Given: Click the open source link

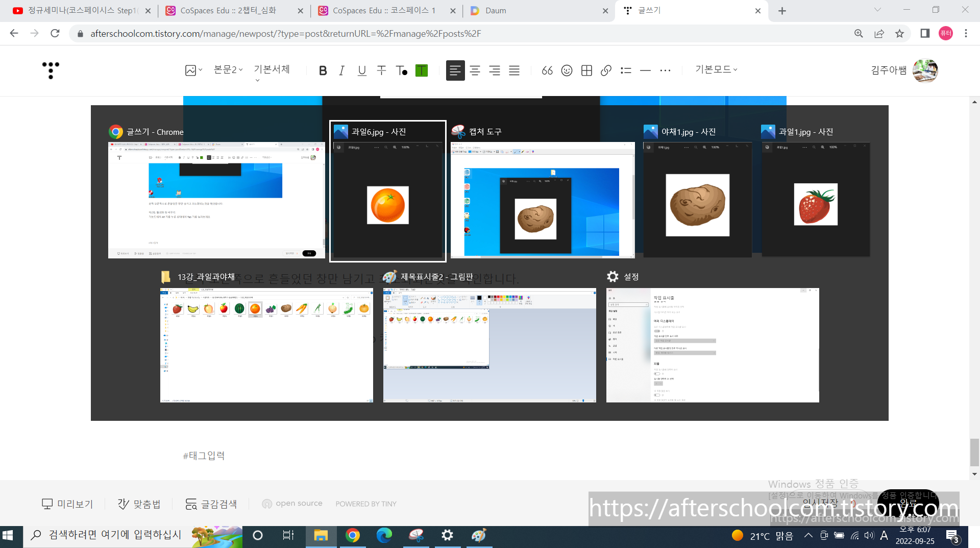Looking at the screenshot, I should pyautogui.click(x=292, y=504).
